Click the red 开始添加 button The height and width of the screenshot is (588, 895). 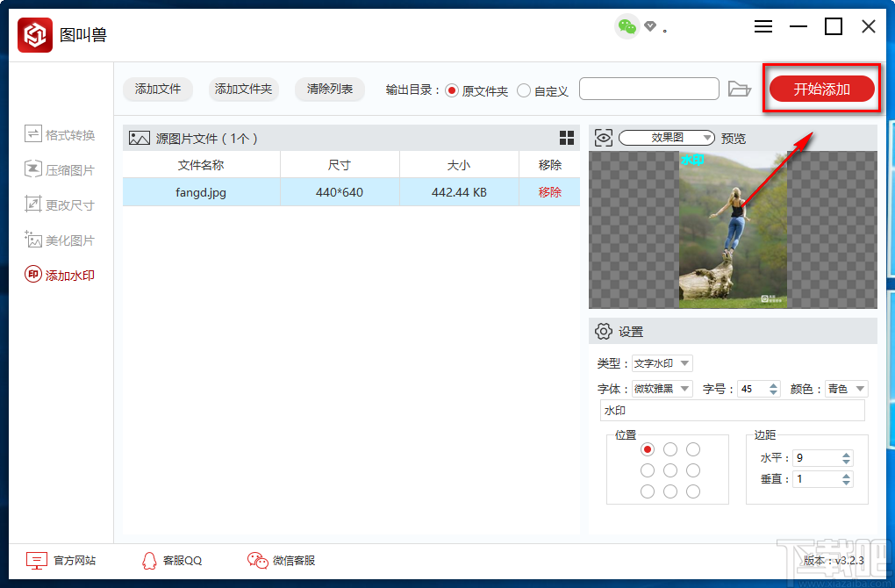(x=822, y=89)
